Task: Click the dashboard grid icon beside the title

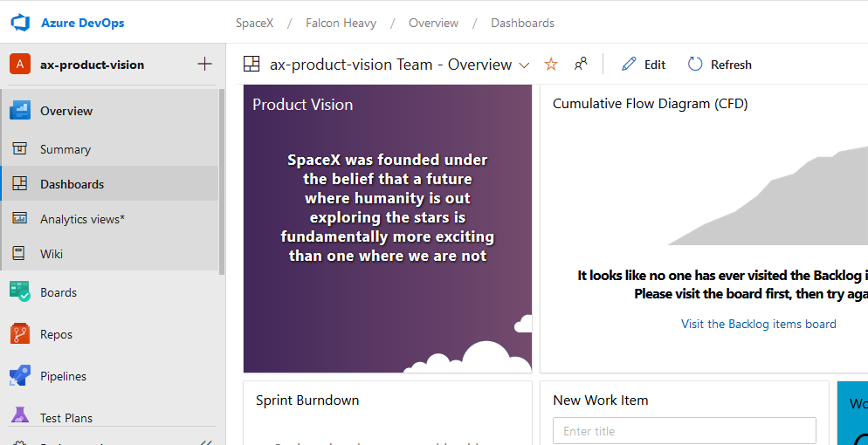Action: [x=251, y=64]
